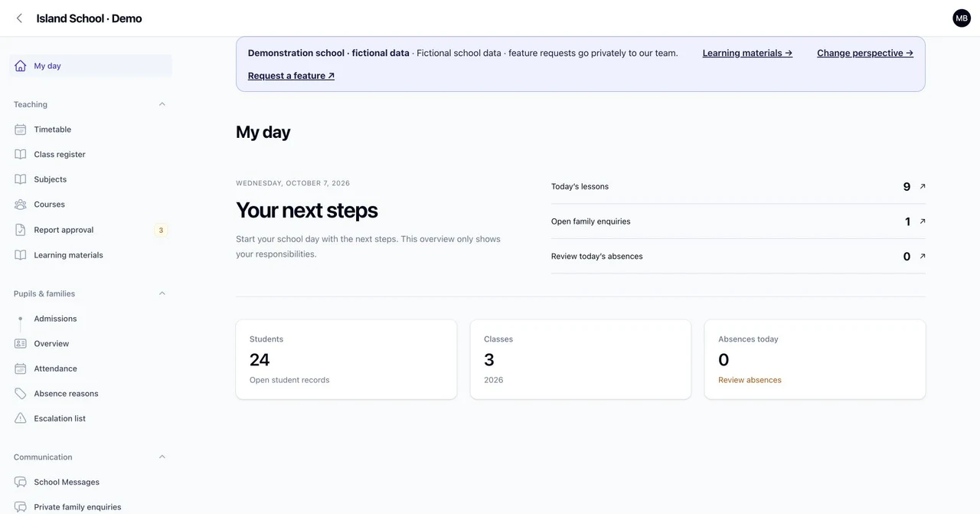Open the Subjects page

(x=90, y=179)
